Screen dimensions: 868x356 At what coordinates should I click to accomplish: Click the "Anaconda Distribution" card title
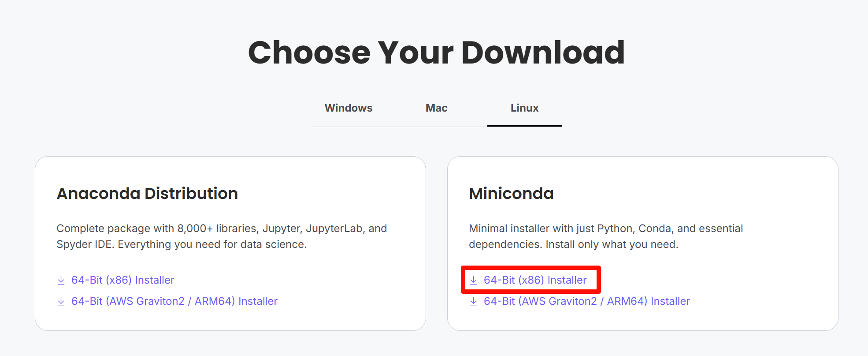coord(147,193)
